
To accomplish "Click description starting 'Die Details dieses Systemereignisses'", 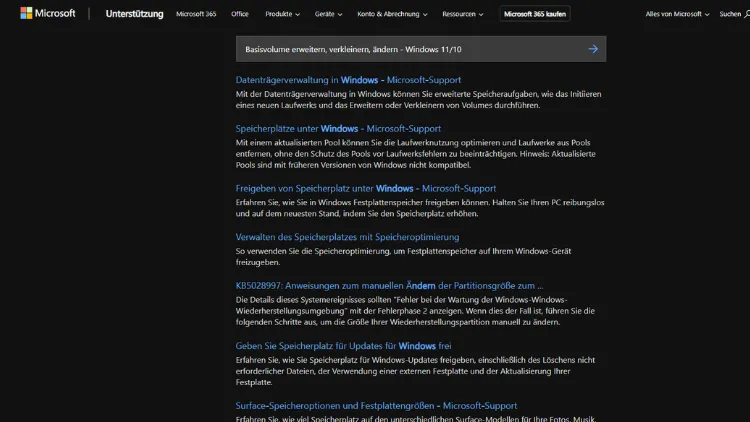I will (415, 311).
